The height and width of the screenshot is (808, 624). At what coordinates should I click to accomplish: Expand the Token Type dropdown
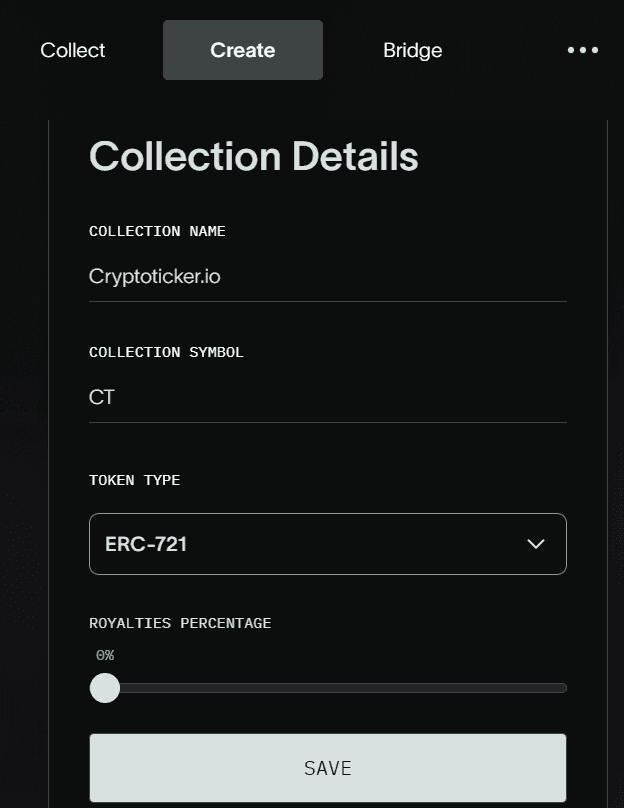coord(328,544)
